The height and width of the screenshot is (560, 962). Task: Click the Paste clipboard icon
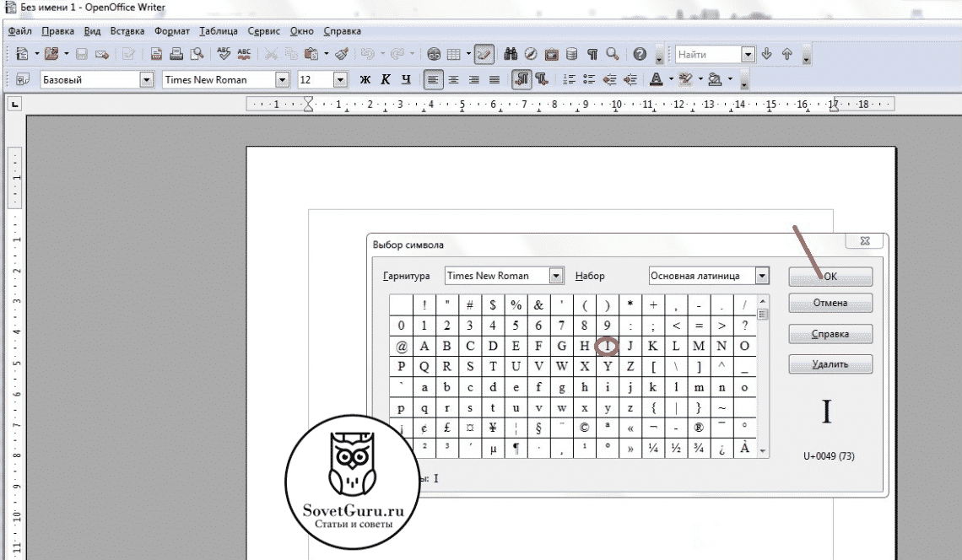click(x=311, y=54)
